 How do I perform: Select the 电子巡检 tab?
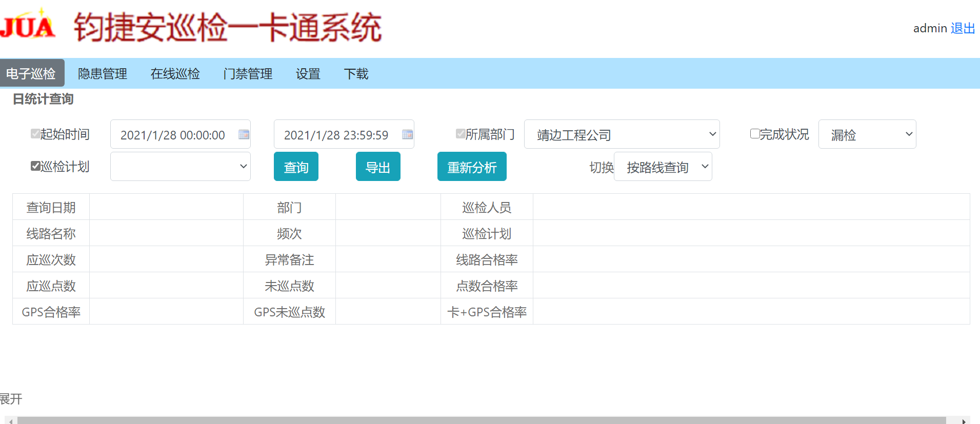(x=31, y=73)
